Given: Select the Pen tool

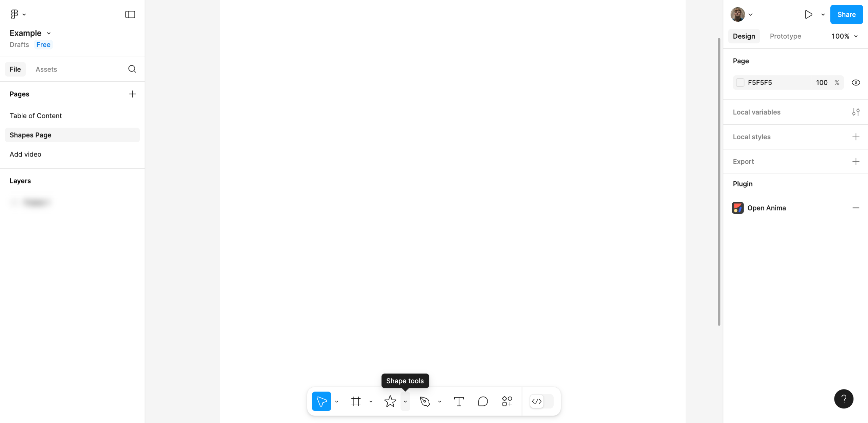Looking at the screenshot, I should (425, 401).
